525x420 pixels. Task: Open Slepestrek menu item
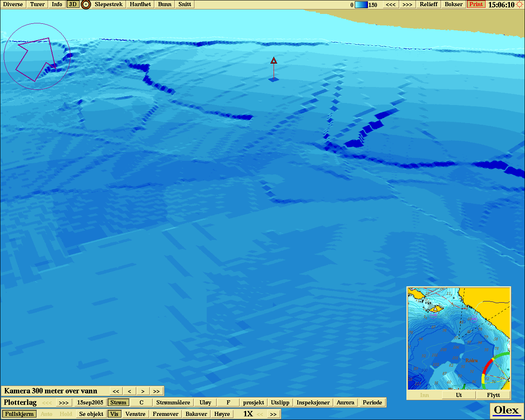109,5
